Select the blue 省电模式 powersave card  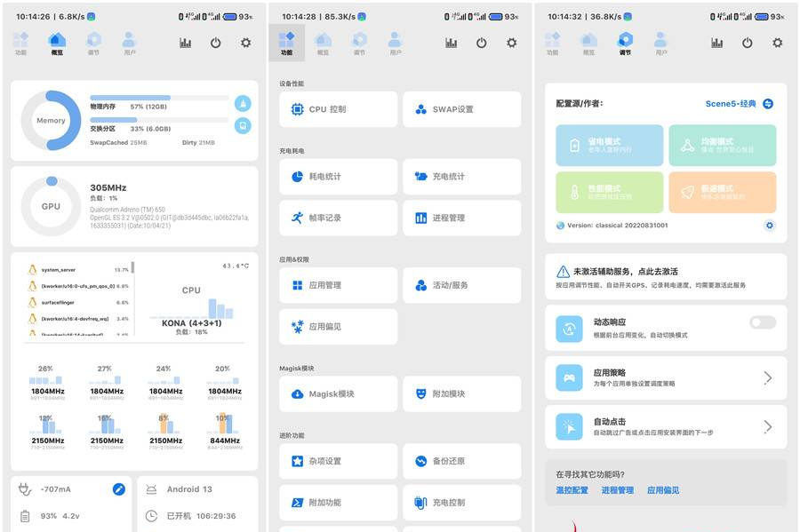[x=610, y=146]
